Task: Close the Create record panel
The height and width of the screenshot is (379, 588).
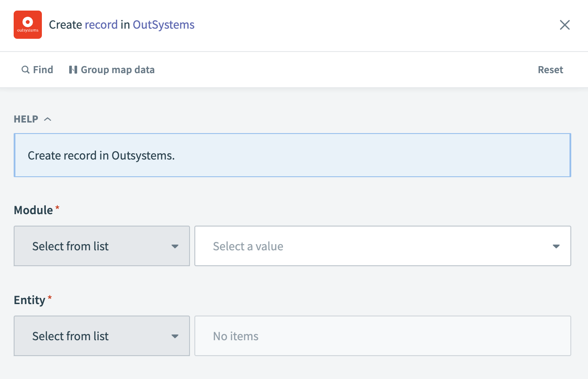Action: 565,25
